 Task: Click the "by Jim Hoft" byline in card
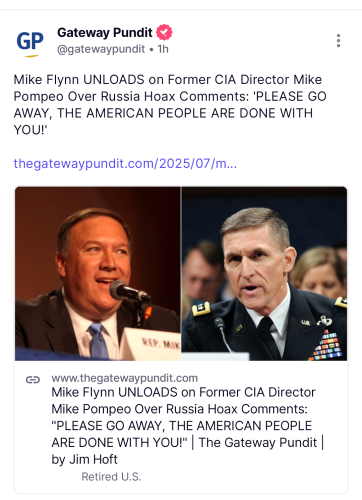pyautogui.click(x=84, y=459)
